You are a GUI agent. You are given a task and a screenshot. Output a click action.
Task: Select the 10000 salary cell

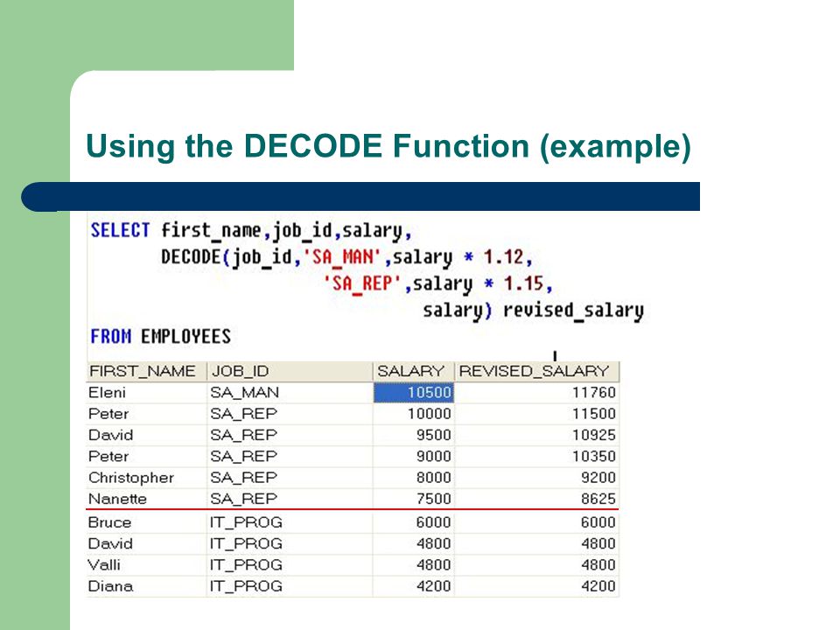[x=414, y=414]
